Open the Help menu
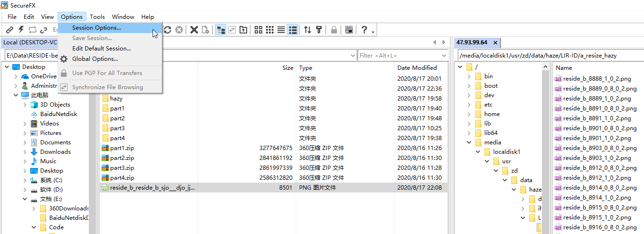Screen dimensions: 644x234 147,17
